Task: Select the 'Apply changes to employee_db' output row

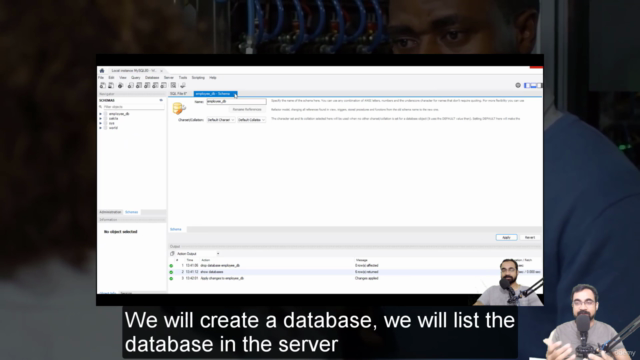Action: tap(355, 278)
